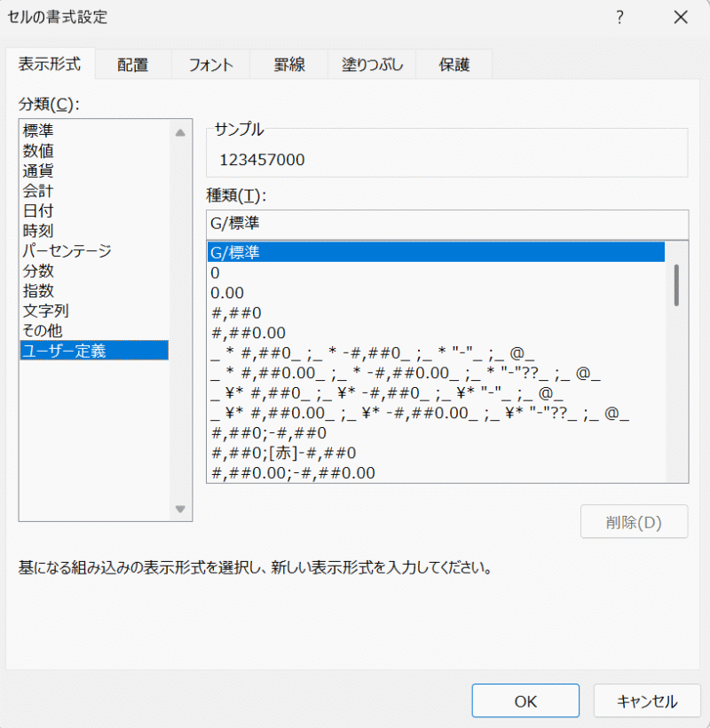This screenshot has height=728, width=710.
Task: Pick format _ * #,##0_ ;_ * -#,##0_ accounting
Action: (436, 352)
